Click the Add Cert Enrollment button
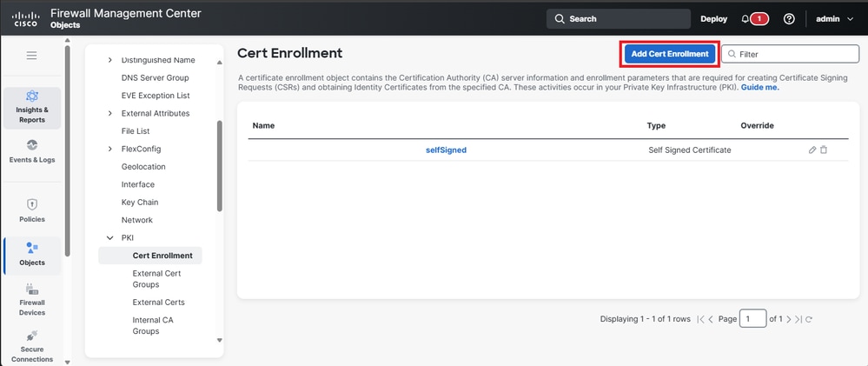The height and width of the screenshot is (366, 868). [669, 54]
